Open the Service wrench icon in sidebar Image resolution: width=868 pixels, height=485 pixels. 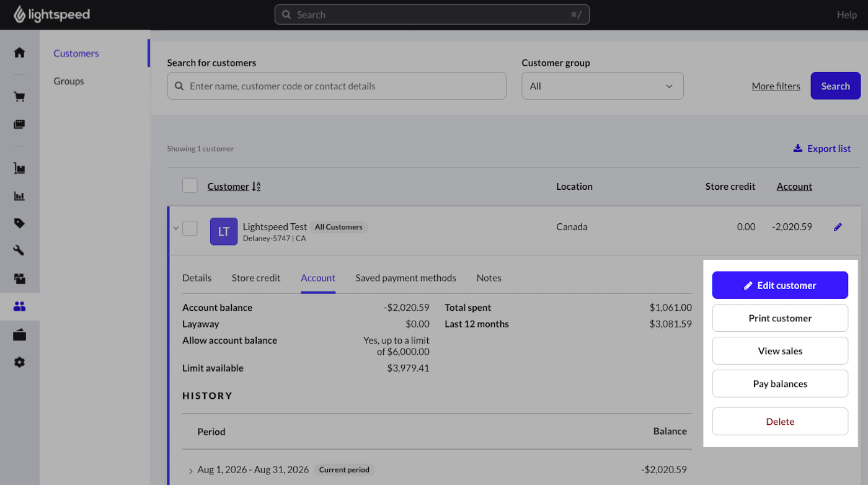19,251
